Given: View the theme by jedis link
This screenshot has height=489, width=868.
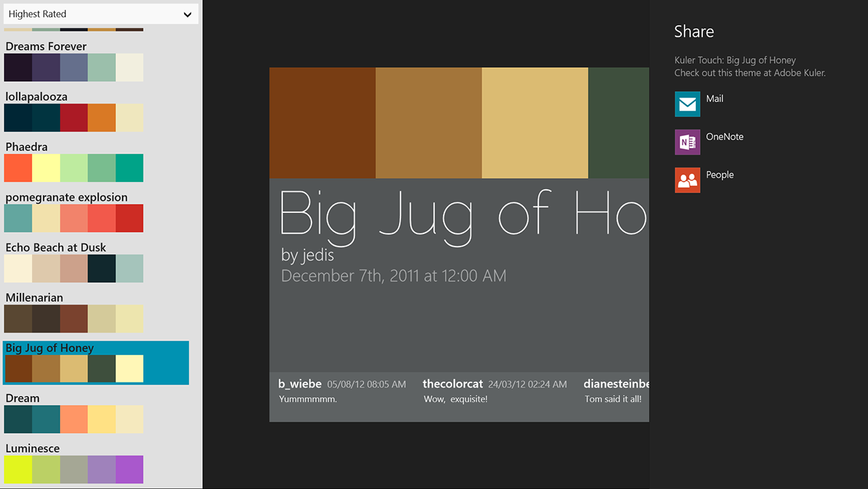Looking at the screenshot, I should point(308,254).
